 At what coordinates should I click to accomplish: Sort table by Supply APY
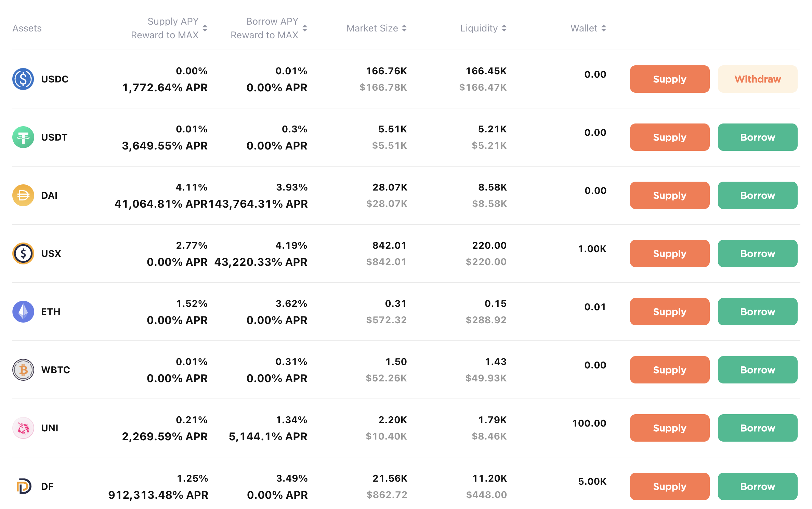click(205, 28)
